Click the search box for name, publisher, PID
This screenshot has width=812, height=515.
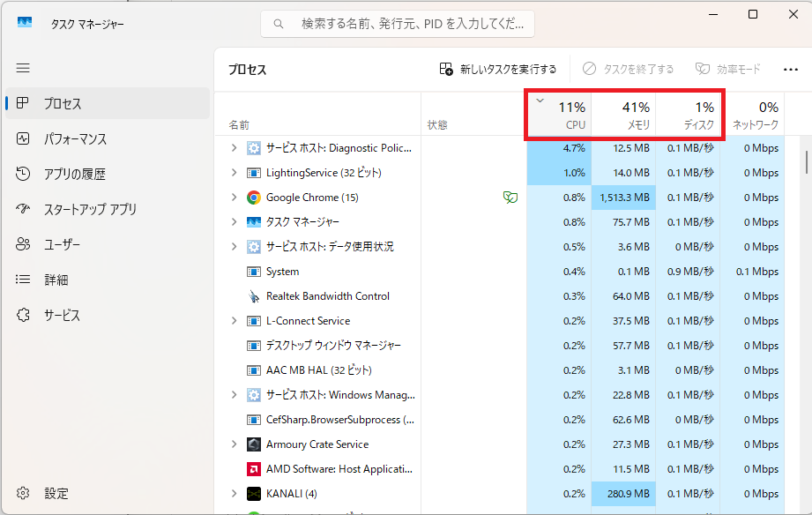[398, 24]
